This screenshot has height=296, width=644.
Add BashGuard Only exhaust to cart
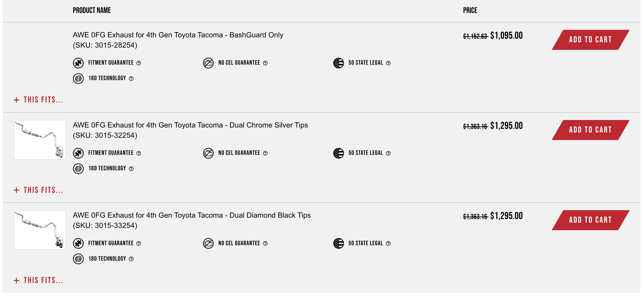(590, 40)
